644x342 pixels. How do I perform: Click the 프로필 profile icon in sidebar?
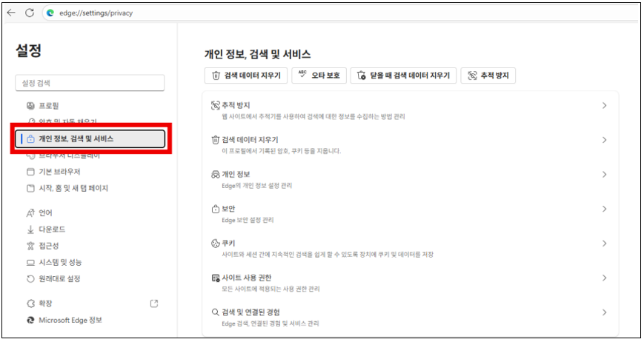[30, 106]
